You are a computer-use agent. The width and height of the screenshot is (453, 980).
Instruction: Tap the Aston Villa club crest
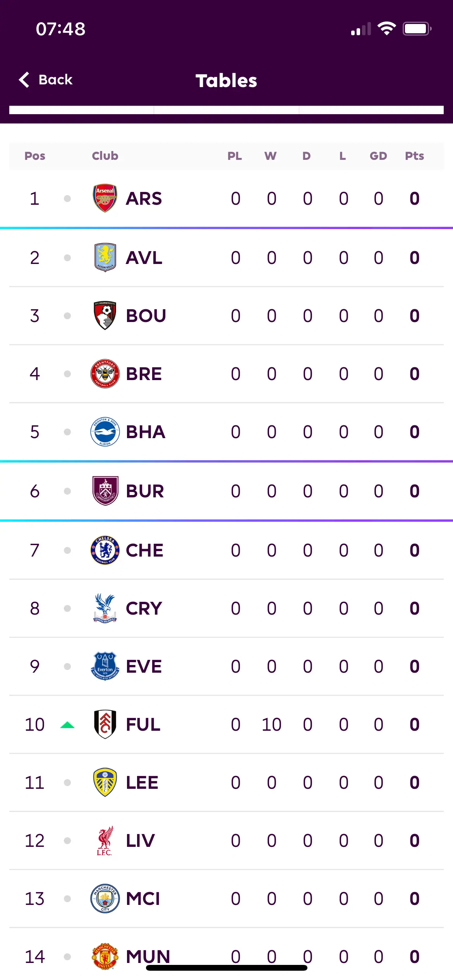[105, 257]
